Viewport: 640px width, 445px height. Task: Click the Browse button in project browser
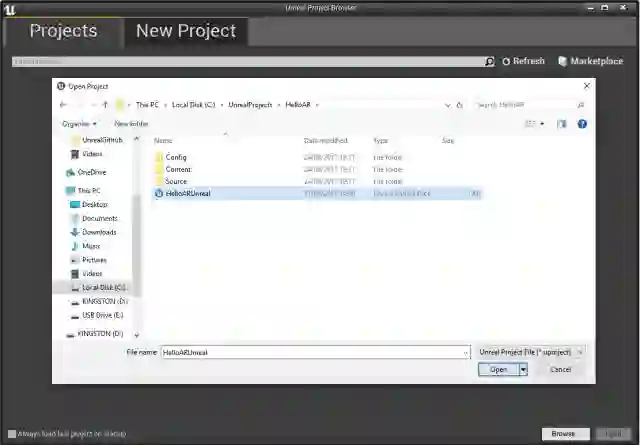point(565,434)
